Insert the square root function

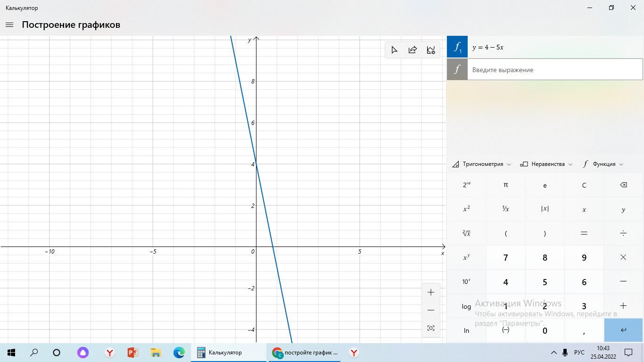pos(466,233)
